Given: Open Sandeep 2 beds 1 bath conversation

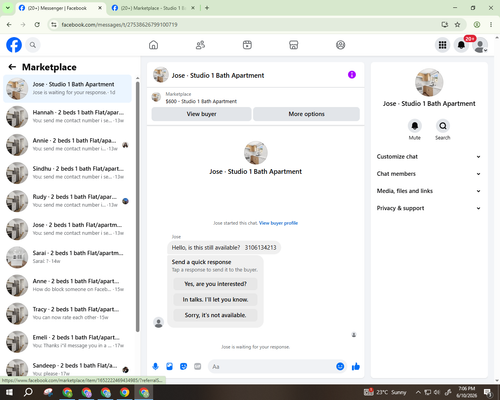Looking at the screenshot, I should [x=67, y=368].
